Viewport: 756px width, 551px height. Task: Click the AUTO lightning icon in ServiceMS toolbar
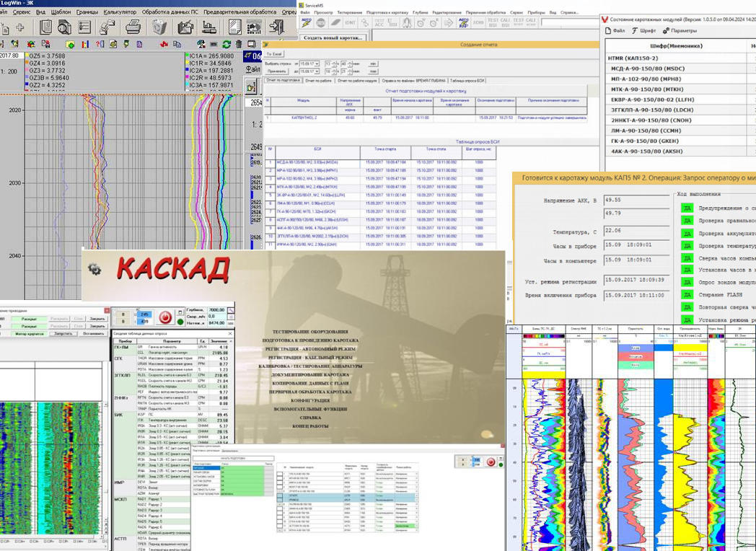306,22
